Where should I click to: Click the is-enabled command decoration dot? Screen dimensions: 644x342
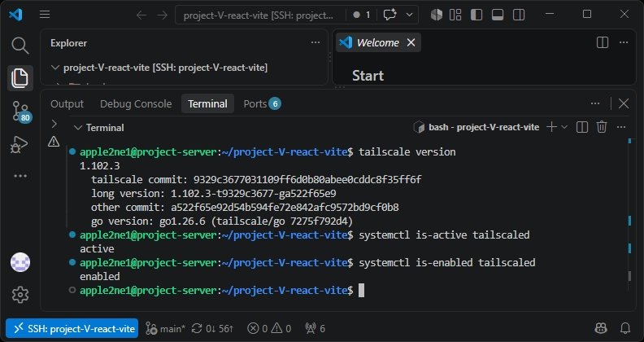pyautogui.click(x=72, y=262)
